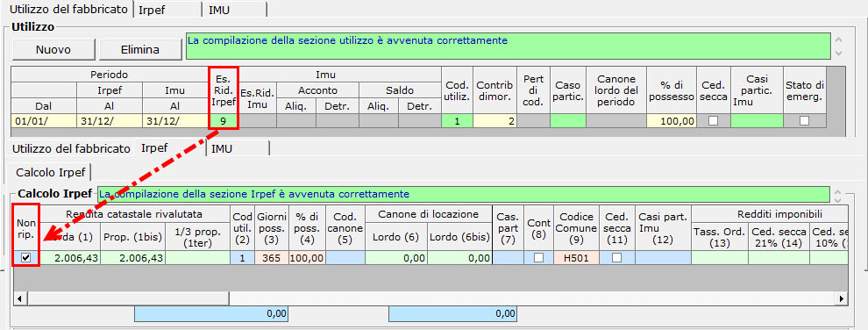Click the Lordo (6) cell 0,00

tap(395, 257)
